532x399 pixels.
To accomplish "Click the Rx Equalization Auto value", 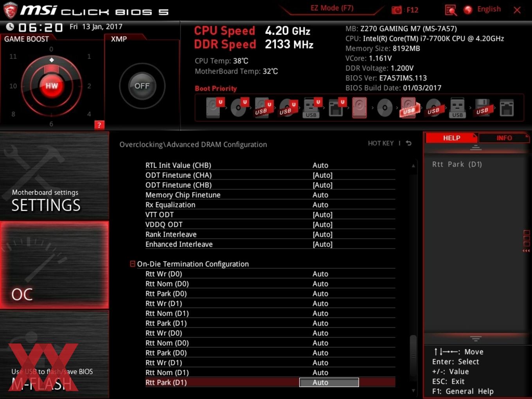I will click(x=320, y=205).
